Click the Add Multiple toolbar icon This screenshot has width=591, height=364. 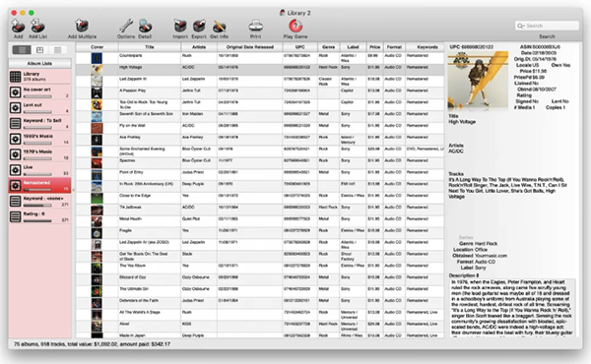tap(82, 26)
